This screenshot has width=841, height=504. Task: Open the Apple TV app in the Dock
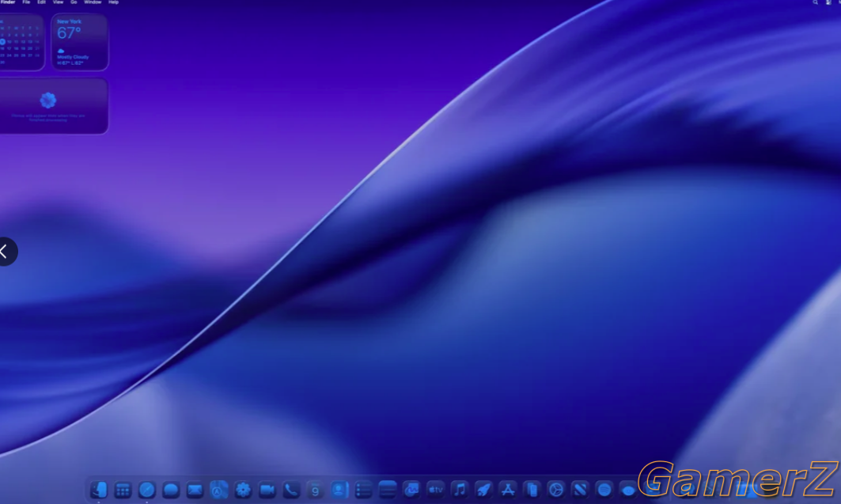[435, 490]
